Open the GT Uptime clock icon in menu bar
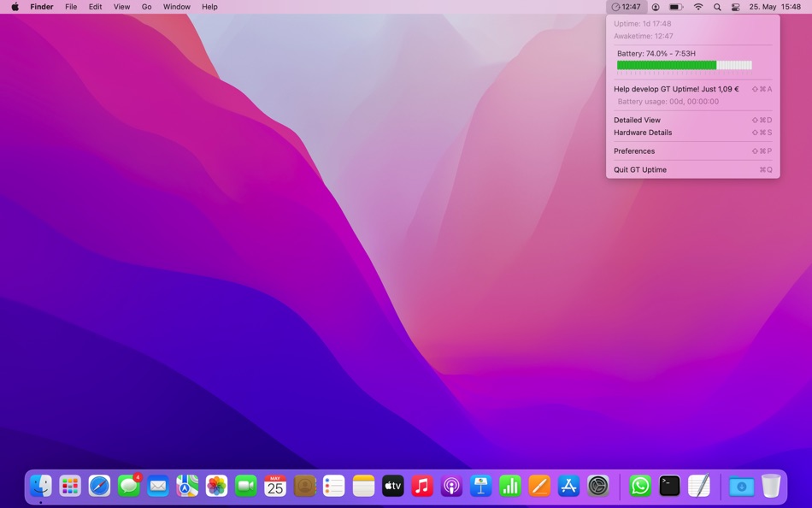The image size is (812, 508). click(625, 7)
